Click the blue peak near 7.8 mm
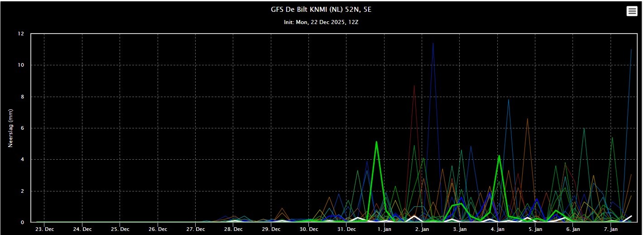644x235 pixels. [x=508, y=100]
